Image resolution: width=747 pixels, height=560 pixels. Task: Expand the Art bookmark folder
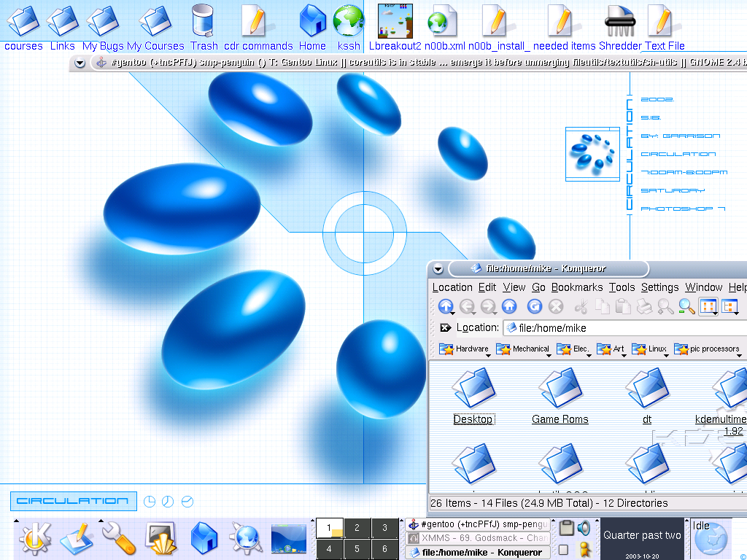611,349
